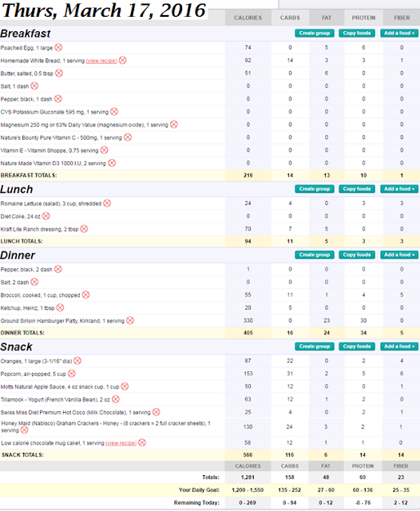Screen dimensions: 420x511
Task: Delete breakfast Salt, 1 dash entry
Action: point(34,86)
